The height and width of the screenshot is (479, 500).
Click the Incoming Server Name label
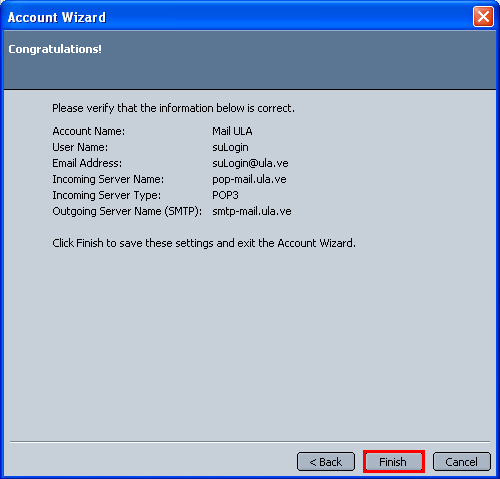pyautogui.click(x=108, y=179)
